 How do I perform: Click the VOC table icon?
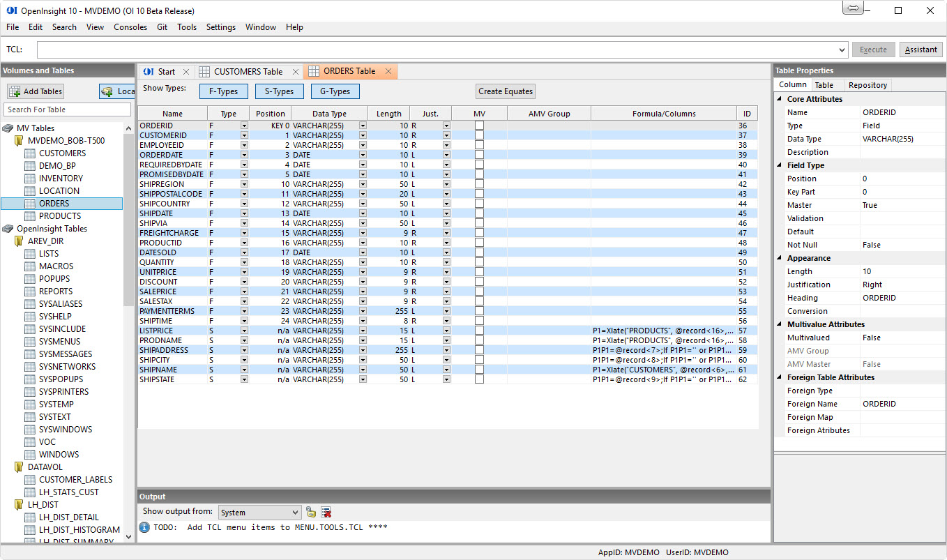pos(29,442)
